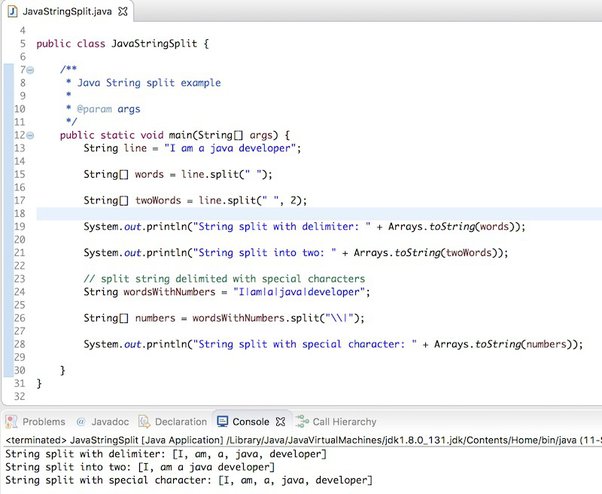
Task: Click console output "String split into two" line
Action: tap(140, 467)
